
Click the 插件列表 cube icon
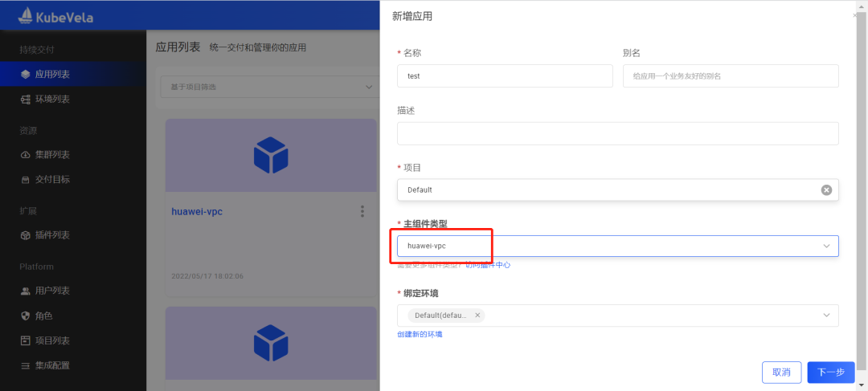click(25, 235)
